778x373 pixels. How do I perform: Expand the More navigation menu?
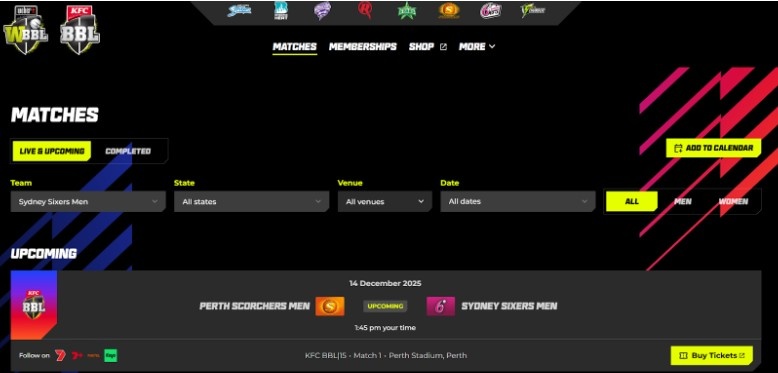(477, 47)
